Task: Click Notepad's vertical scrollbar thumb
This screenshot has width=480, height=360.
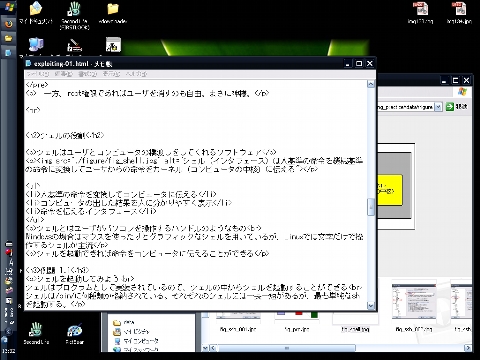Action: coord(371,207)
